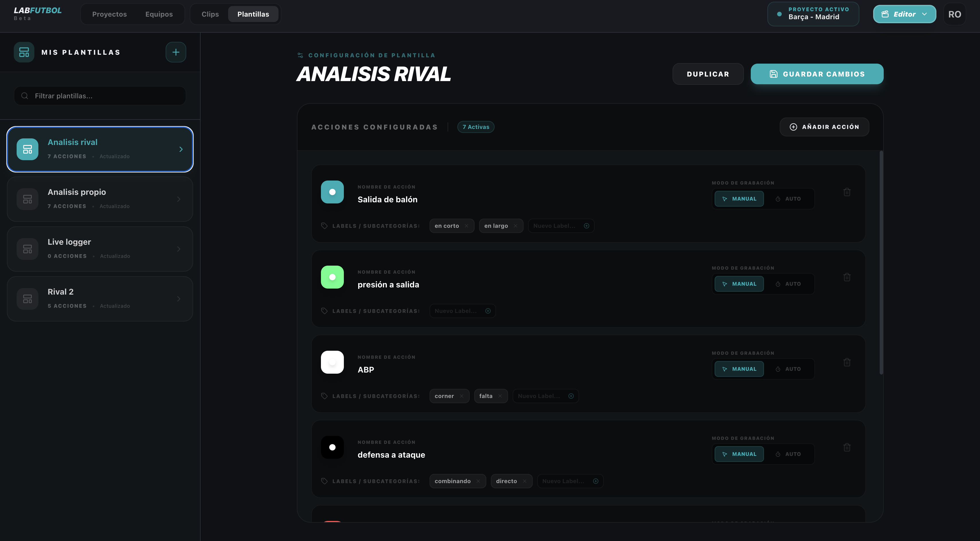Set ABP recording mode to Manual
Image resolution: width=980 pixels, height=541 pixels.
tap(739, 369)
